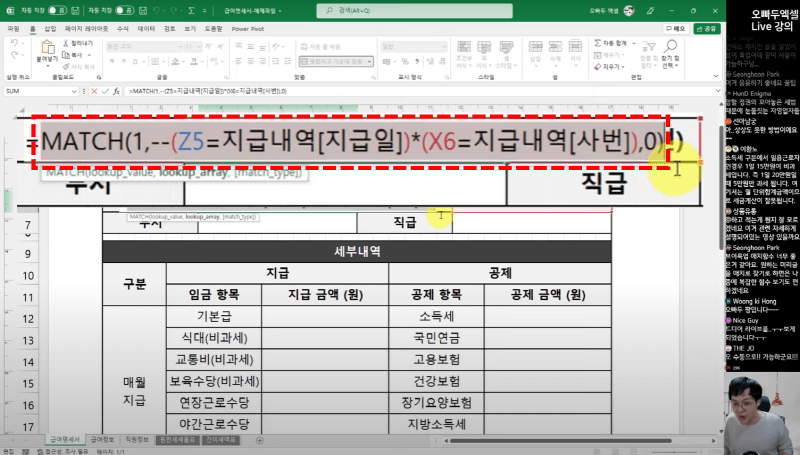The width and height of the screenshot is (800, 455).
Task: Click the 메모 comments button
Action: click(x=676, y=29)
